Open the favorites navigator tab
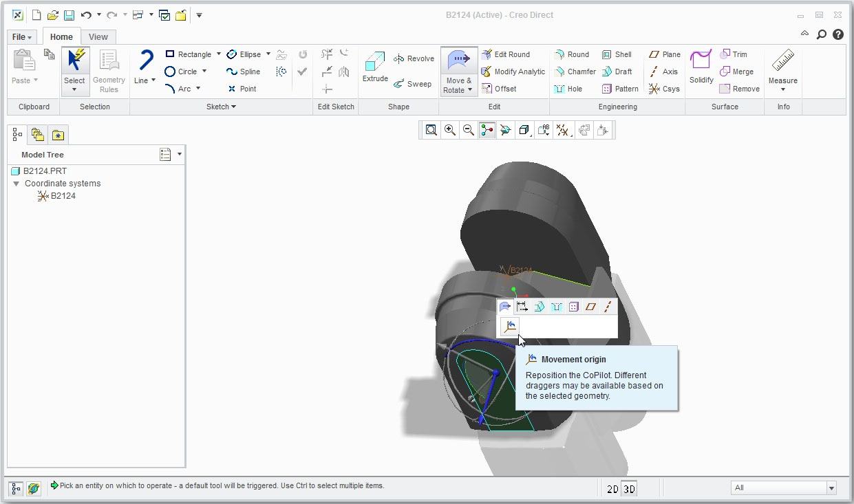The width and height of the screenshot is (854, 504). point(58,135)
